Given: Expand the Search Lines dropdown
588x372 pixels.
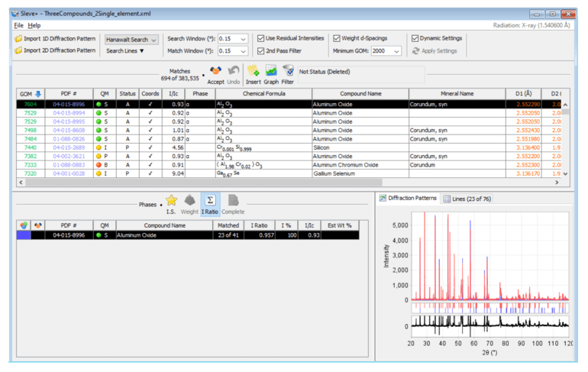Looking at the screenshot, I should tap(125, 51).
